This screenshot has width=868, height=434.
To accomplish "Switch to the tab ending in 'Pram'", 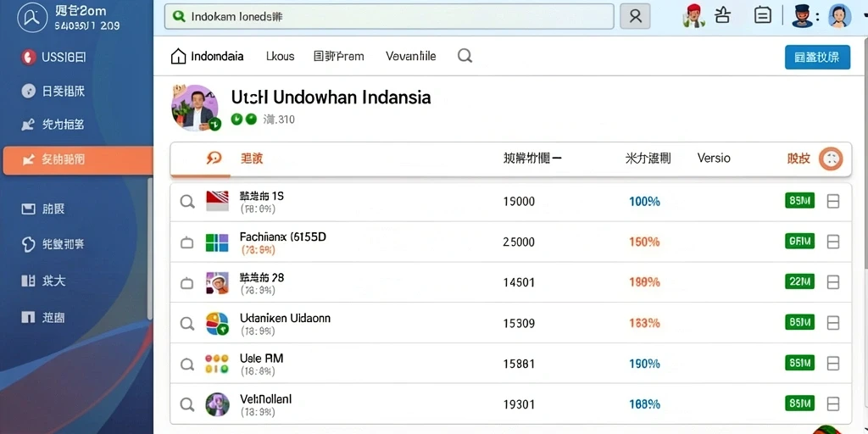I will [339, 56].
